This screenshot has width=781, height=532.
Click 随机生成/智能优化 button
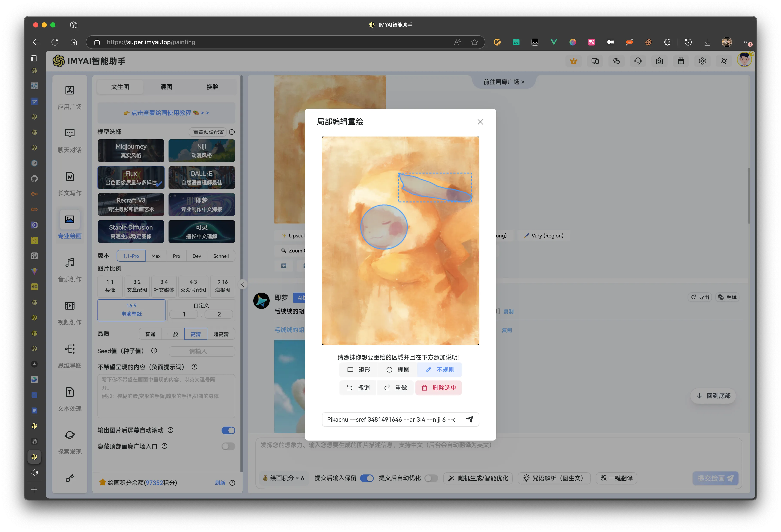pyautogui.click(x=478, y=478)
